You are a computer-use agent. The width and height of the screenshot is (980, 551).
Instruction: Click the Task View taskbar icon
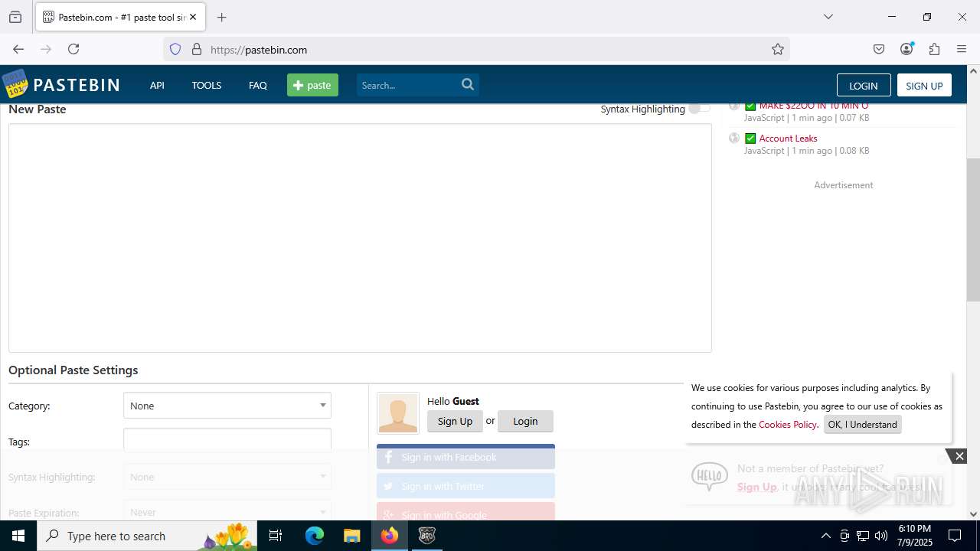(x=276, y=536)
